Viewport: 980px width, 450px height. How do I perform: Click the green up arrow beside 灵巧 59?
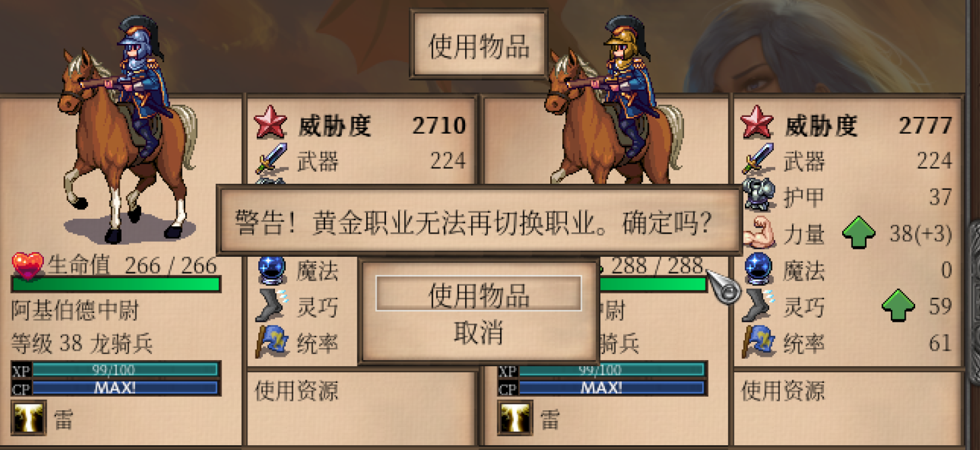(x=898, y=306)
